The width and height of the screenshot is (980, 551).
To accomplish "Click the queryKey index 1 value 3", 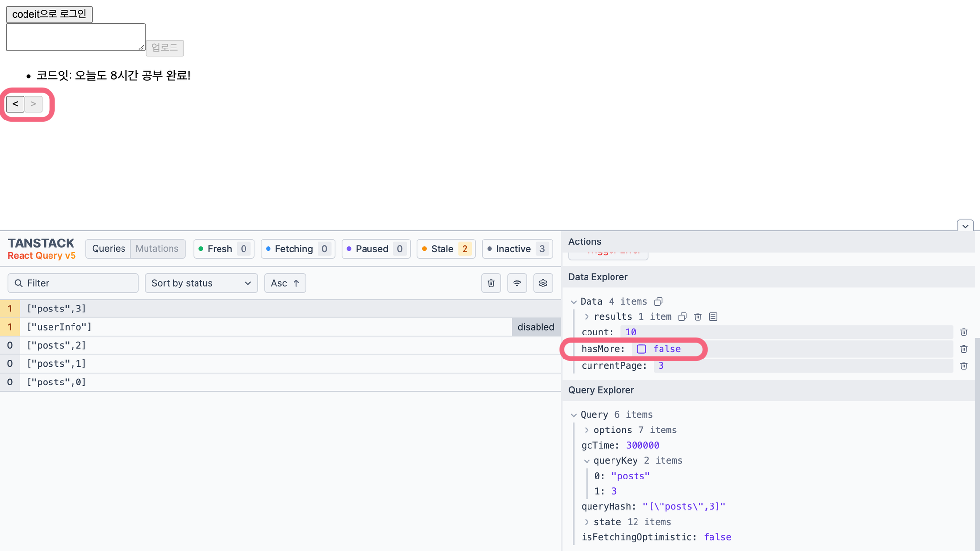I will (x=614, y=491).
